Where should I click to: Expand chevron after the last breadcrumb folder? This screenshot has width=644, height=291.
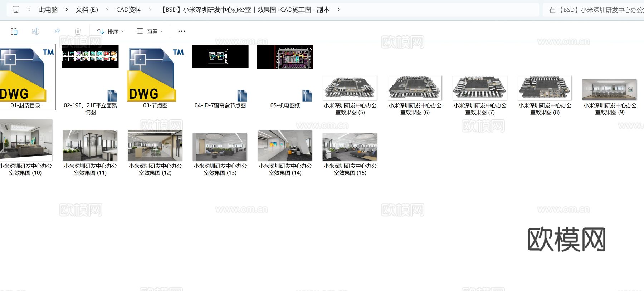point(339,10)
